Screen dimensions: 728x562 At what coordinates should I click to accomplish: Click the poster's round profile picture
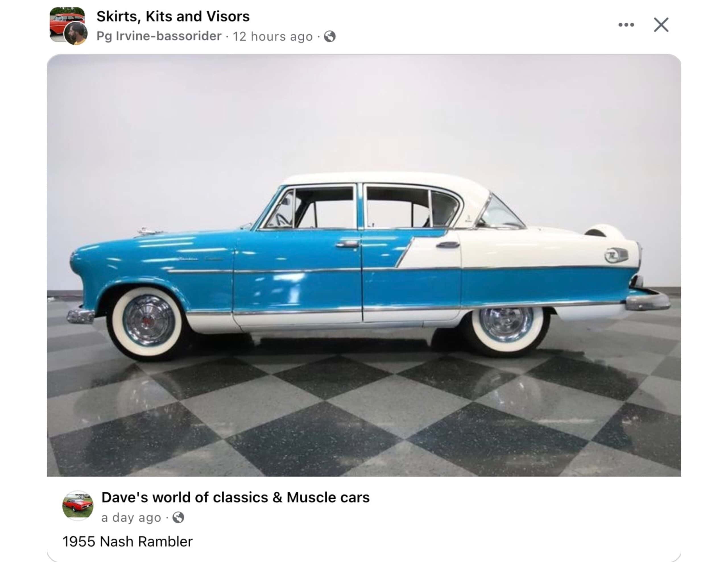[x=76, y=33]
